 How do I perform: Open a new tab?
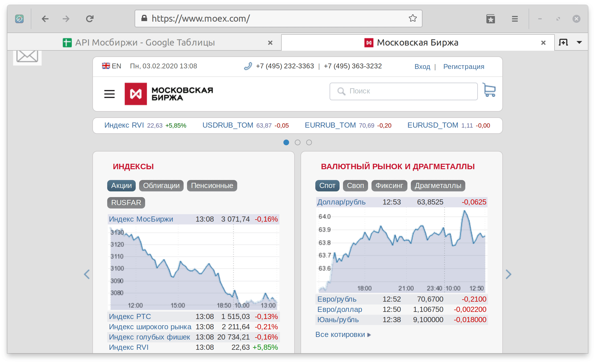(x=563, y=42)
